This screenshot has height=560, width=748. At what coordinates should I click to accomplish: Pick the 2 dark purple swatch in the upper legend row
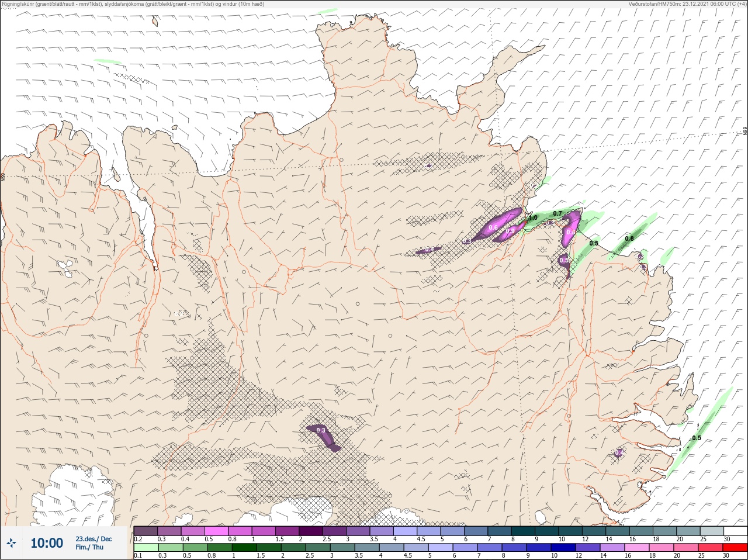311,531
